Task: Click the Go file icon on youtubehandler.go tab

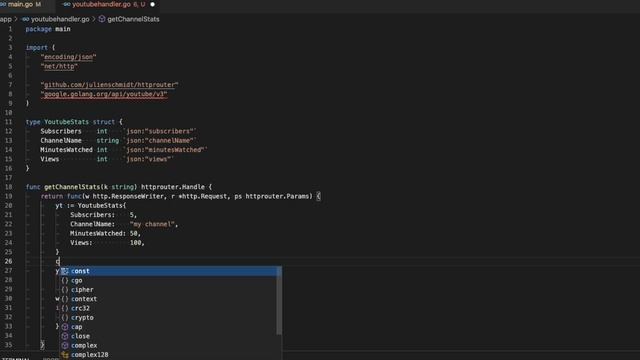Action: click(67, 4)
